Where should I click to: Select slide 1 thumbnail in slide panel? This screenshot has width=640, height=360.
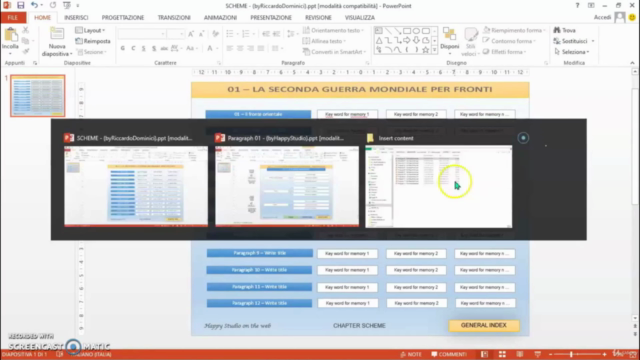pyautogui.click(x=38, y=96)
